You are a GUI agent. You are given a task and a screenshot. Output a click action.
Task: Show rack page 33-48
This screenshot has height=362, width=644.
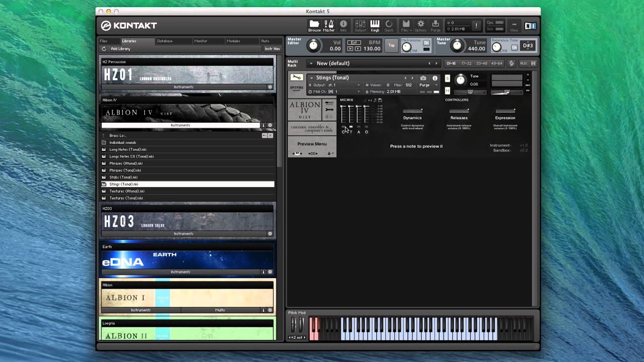481,63
